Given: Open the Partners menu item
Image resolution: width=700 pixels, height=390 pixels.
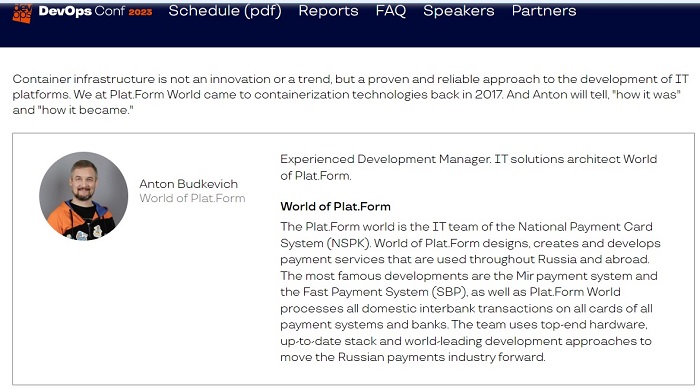Looking at the screenshot, I should (x=544, y=11).
